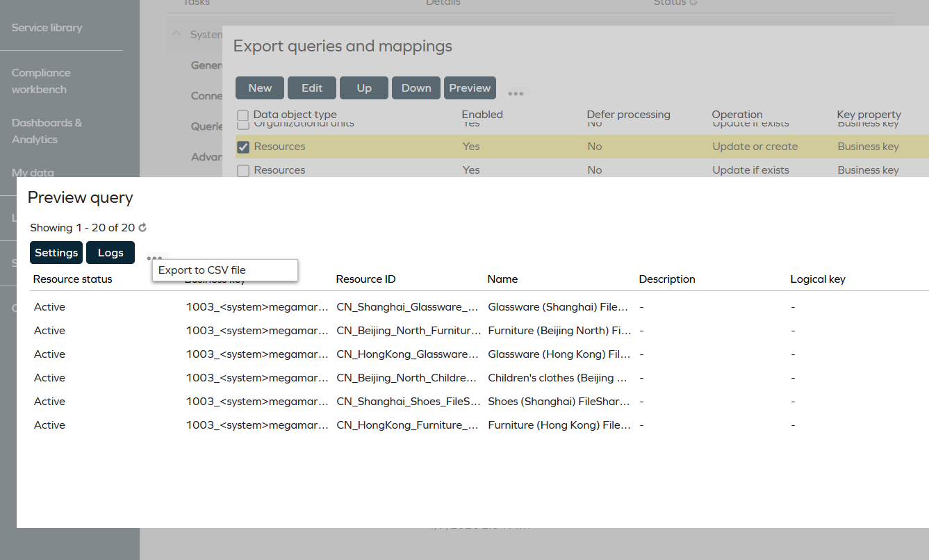Click Furniture (Beijing North) name cell

[559, 331]
